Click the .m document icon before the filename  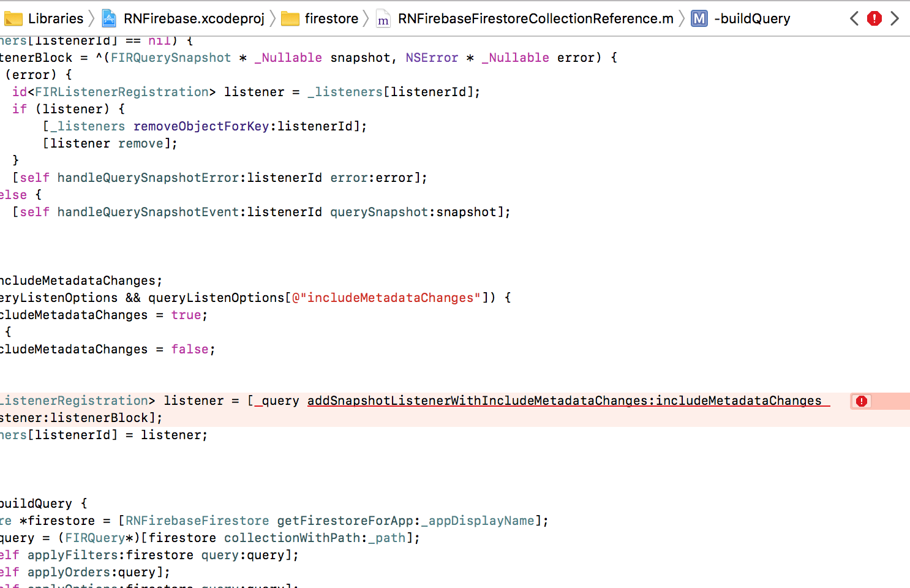[x=383, y=18]
